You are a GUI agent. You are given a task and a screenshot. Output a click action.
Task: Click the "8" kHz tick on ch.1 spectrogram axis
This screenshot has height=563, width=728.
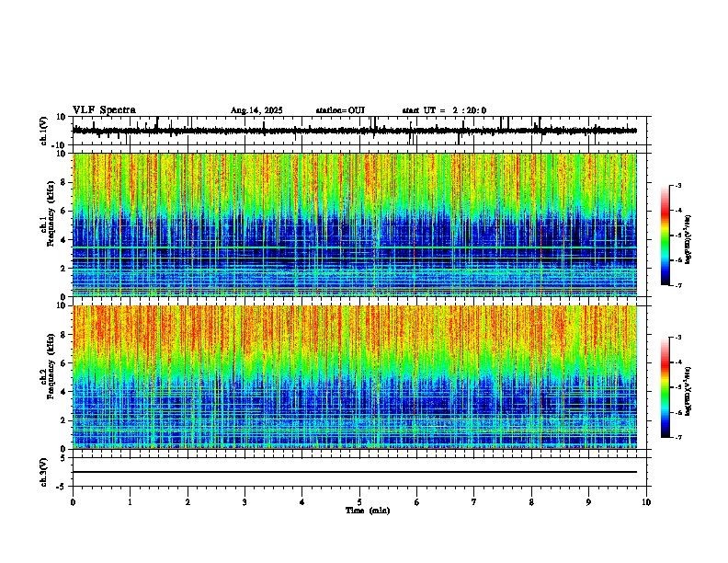[63, 182]
